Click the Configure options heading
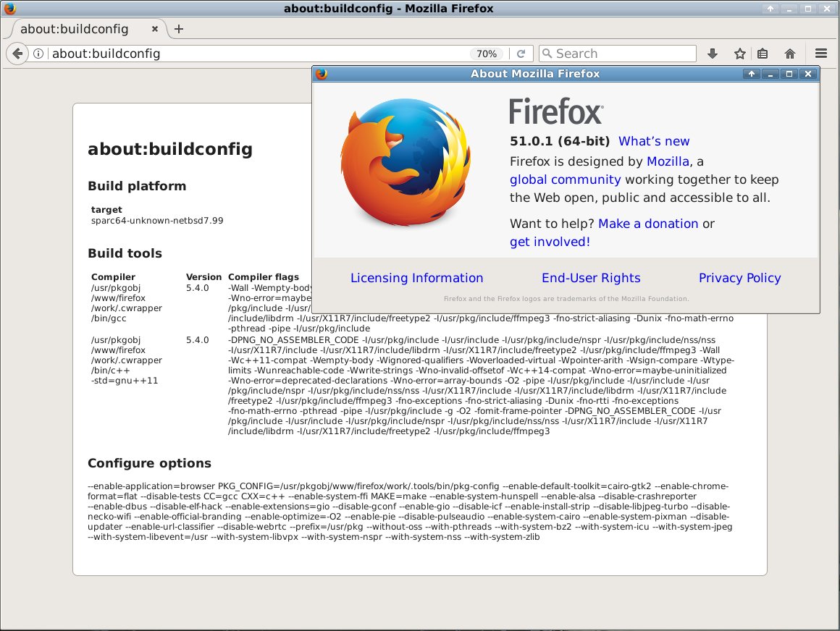The image size is (840, 631). point(149,464)
